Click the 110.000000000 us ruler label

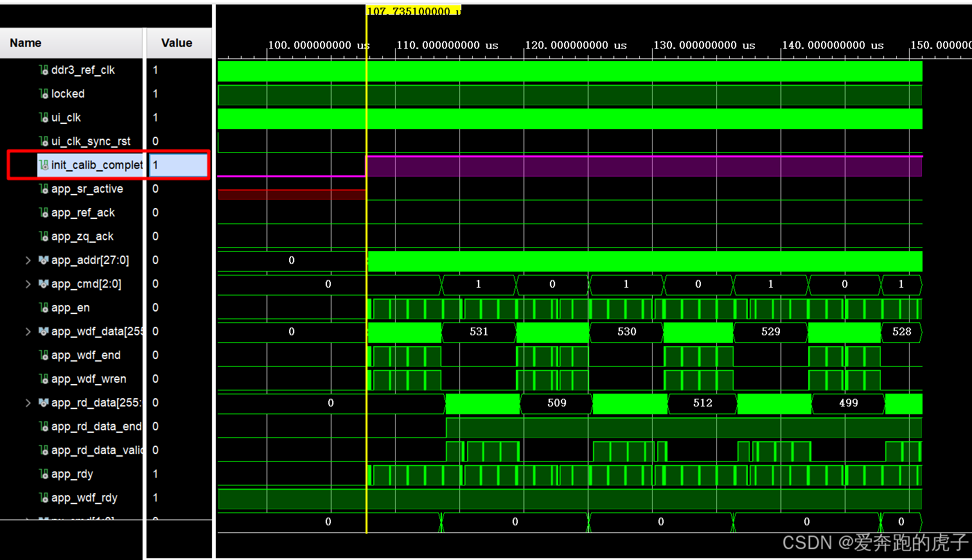tap(447, 45)
